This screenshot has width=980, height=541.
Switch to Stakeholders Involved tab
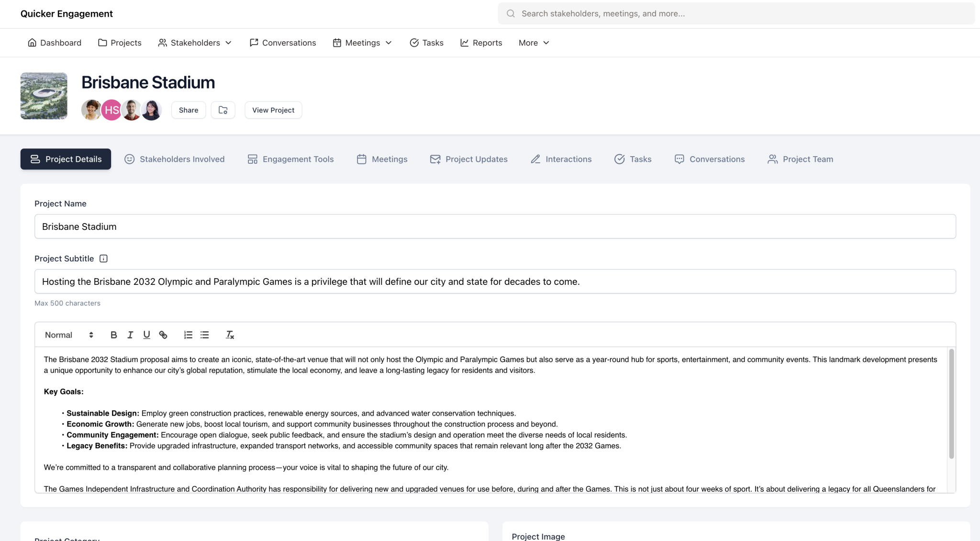[175, 159]
